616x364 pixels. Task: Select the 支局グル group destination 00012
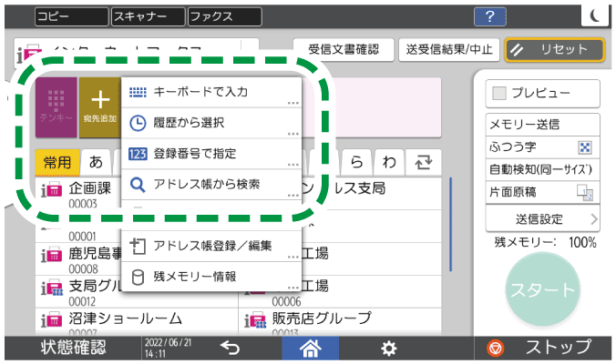[x=77, y=291]
